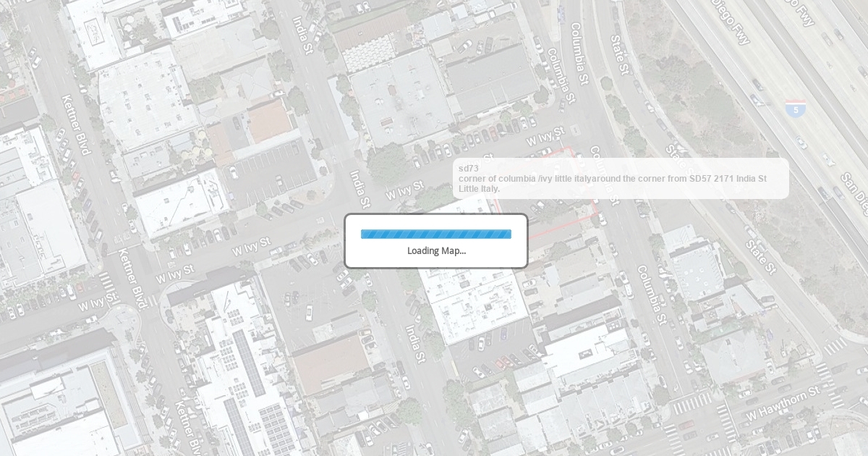
Task: Click the Kettner Blvd label near top left
Action: click(x=76, y=124)
